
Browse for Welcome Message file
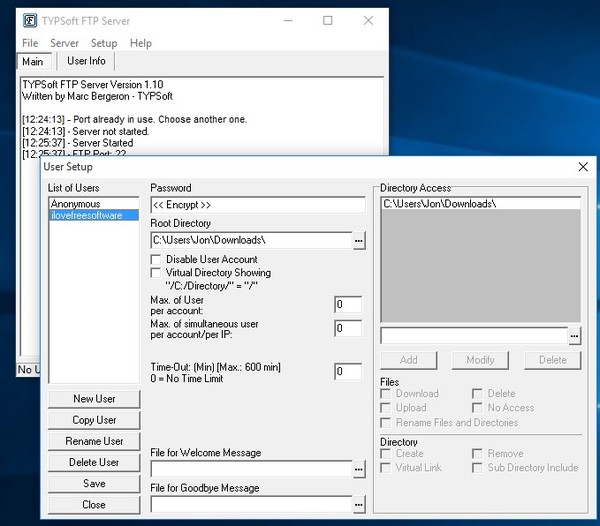pyautogui.click(x=359, y=469)
